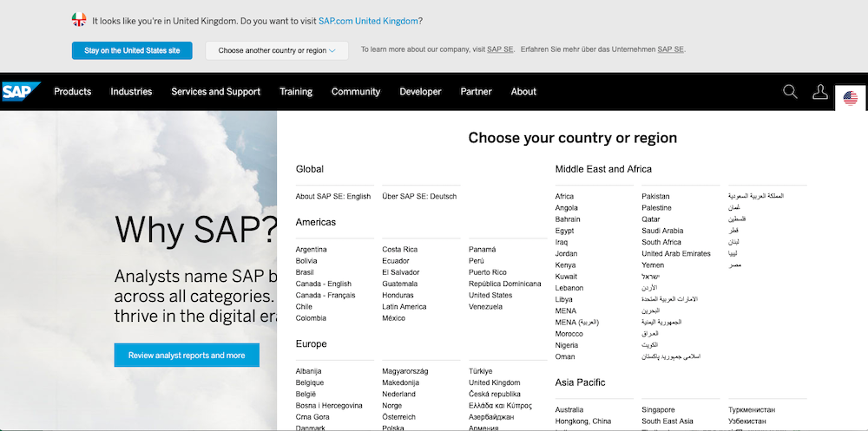Click the SAP logo in navigation bar
The width and height of the screenshot is (868, 431).
[x=21, y=91]
